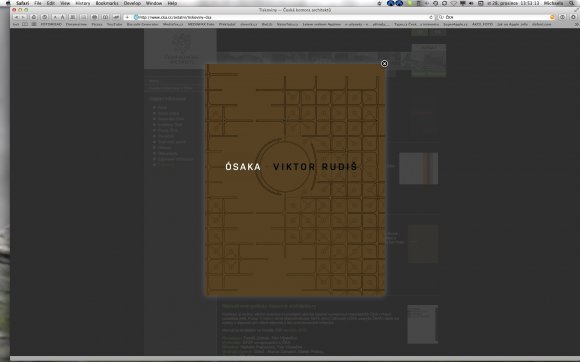Open bookmarks book icon in bookmarks bar

[25, 24]
